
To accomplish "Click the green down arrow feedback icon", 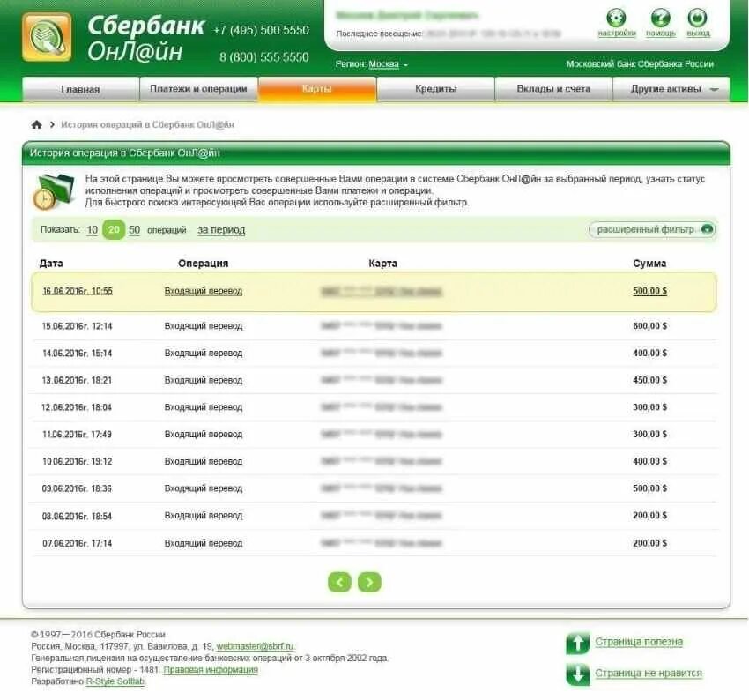I will [x=577, y=674].
